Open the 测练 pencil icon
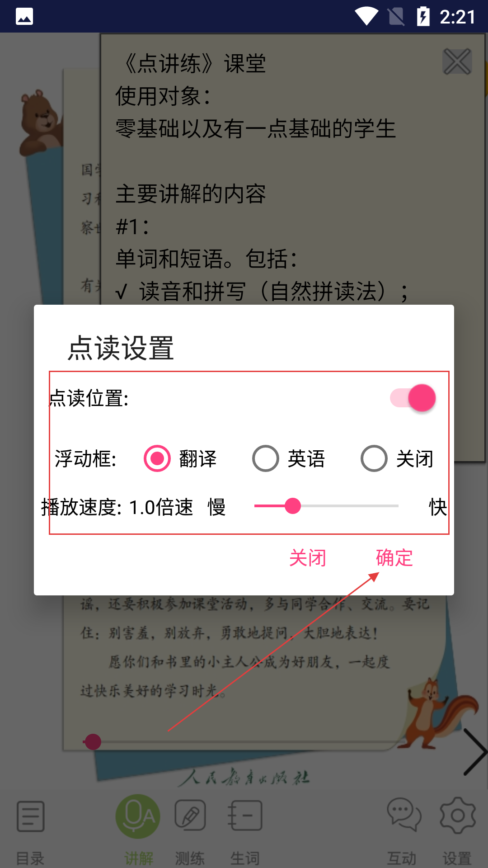The image size is (488, 868). click(x=190, y=816)
